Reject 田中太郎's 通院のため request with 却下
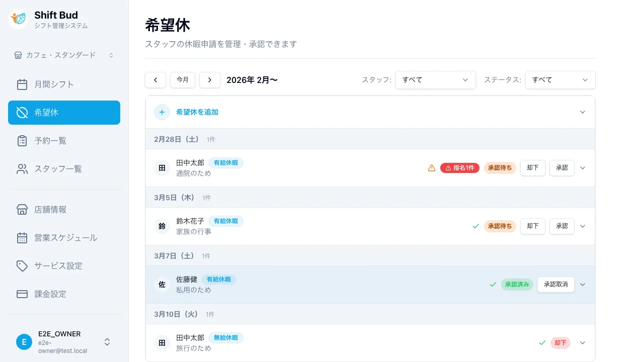Image resolution: width=644 pixels, height=362 pixels. click(532, 168)
